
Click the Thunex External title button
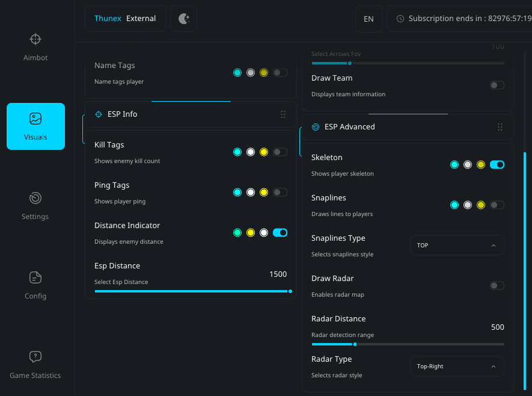pos(125,19)
